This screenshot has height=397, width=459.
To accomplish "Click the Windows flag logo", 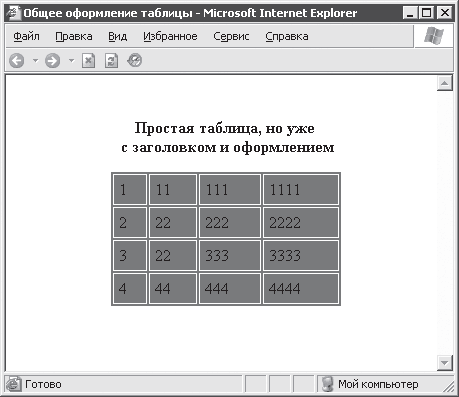I will (x=434, y=36).
